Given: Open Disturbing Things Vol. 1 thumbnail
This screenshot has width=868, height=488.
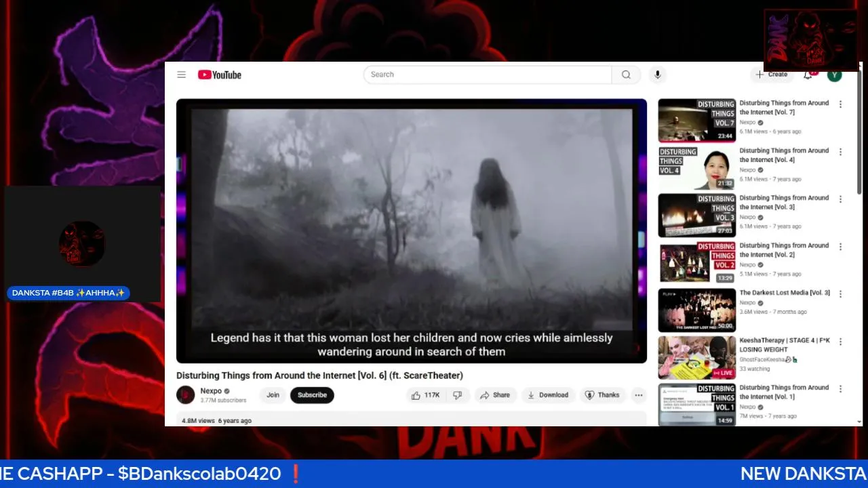Looking at the screenshot, I should click(697, 405).
